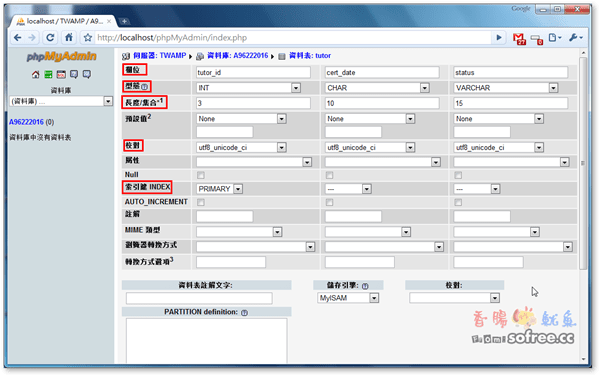
Task: Open A96222016 database in sidebar
Action: [x=26, y=122]
